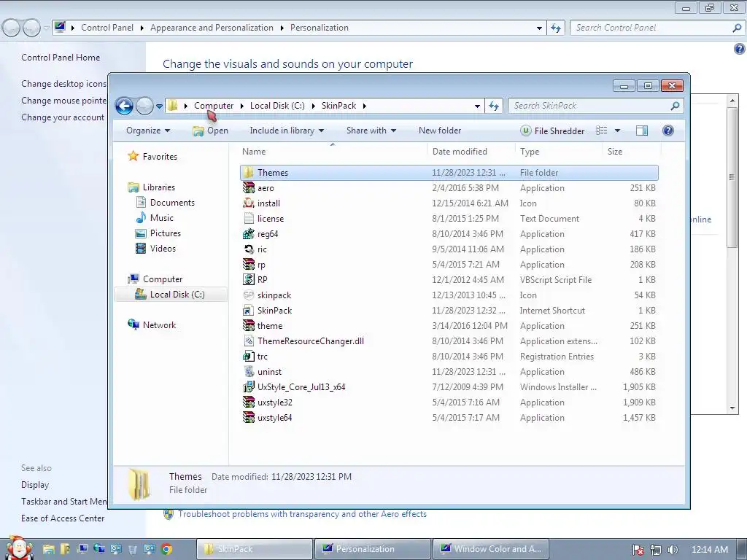This screenshot has width=747, height=560.
Task: Open the view options dropdown arrow
Action: coord(617,131)
